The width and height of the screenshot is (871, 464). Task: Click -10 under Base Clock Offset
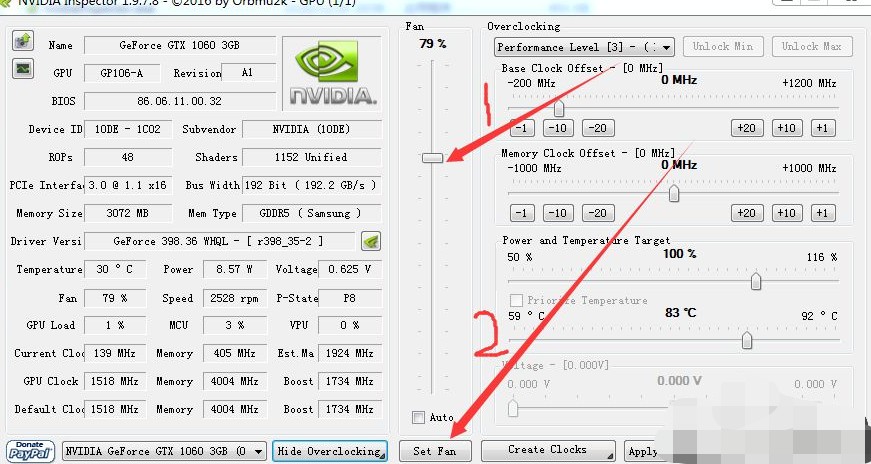click(x=558, y=128)
